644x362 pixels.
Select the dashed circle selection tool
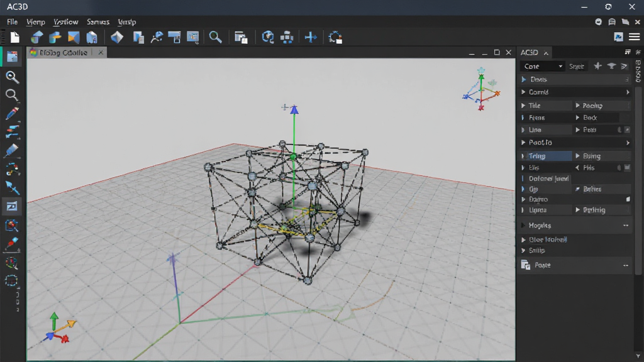(12, 281)
